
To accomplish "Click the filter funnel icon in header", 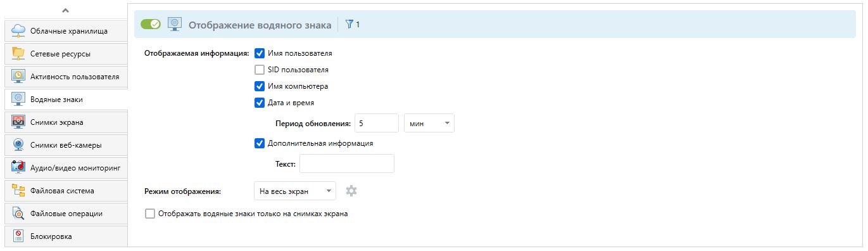I will [x=349, y=25].
